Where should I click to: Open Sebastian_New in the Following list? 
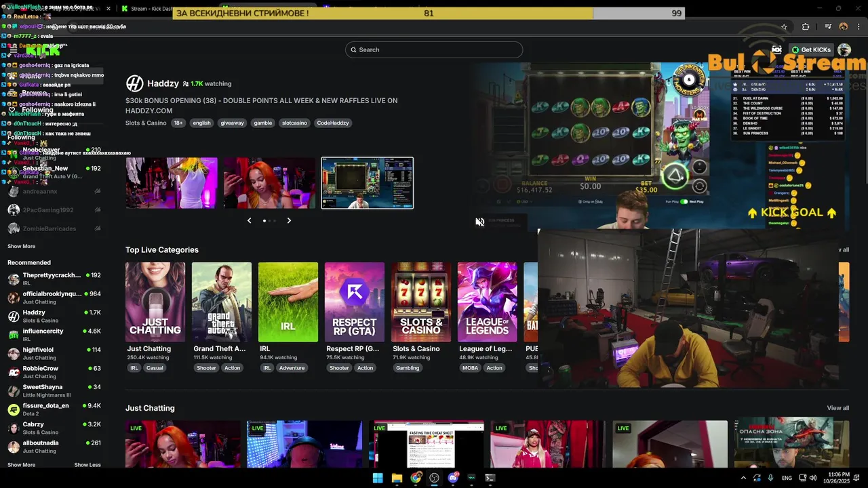coord(54,172)
